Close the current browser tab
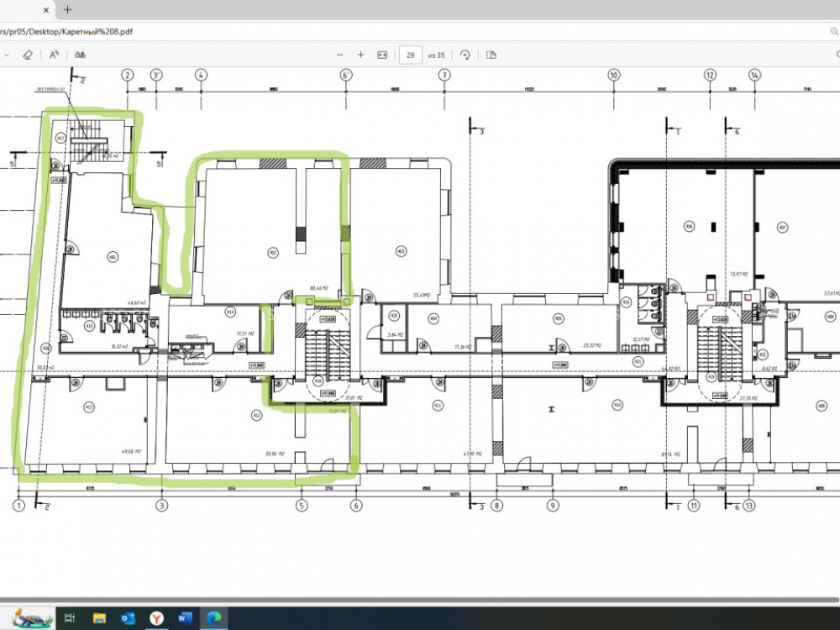Viewport: 840px width, 630px height. (x=48, y=9)
